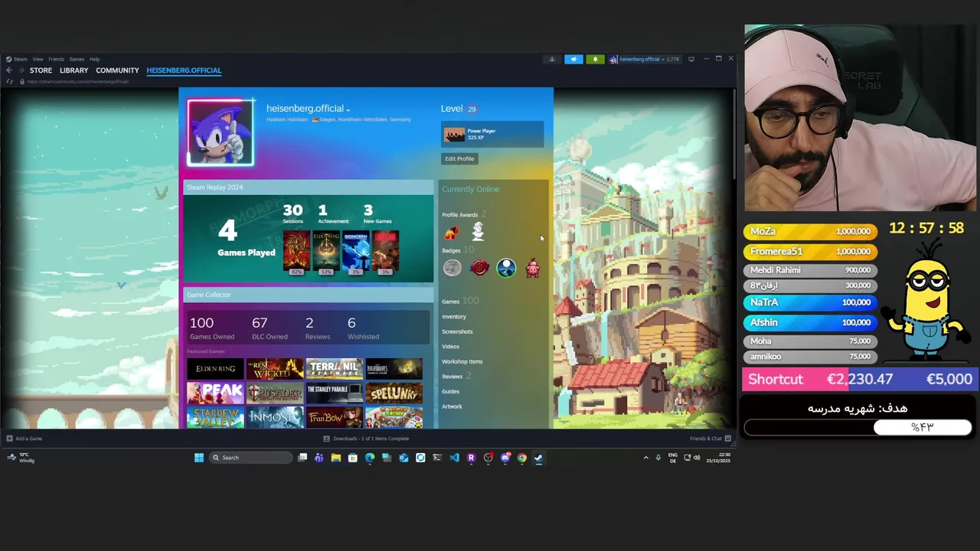Screen dimensions: 980x551
Task: Click the Big Picture display icon
Action: 691,59
